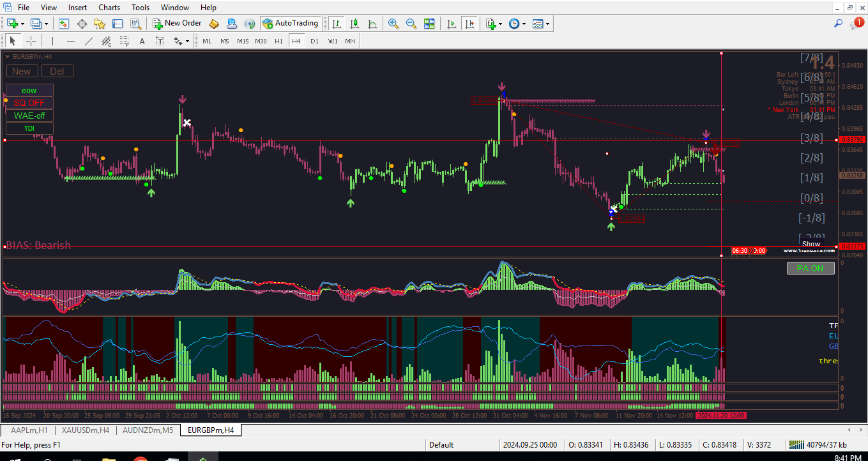Open the Navigator folder-star icon
This screenshot has height=461, width=868.
[100, 24]
